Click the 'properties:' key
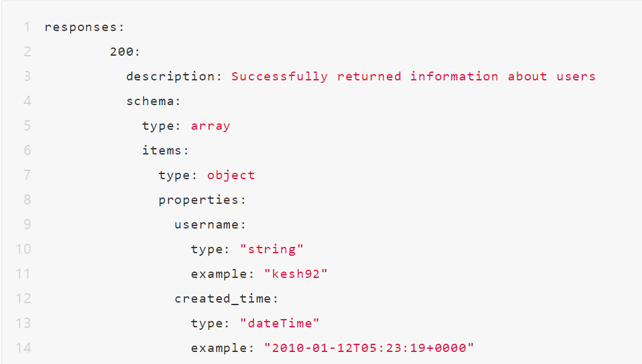Screen dimensions: 642x364 point(202,200)
